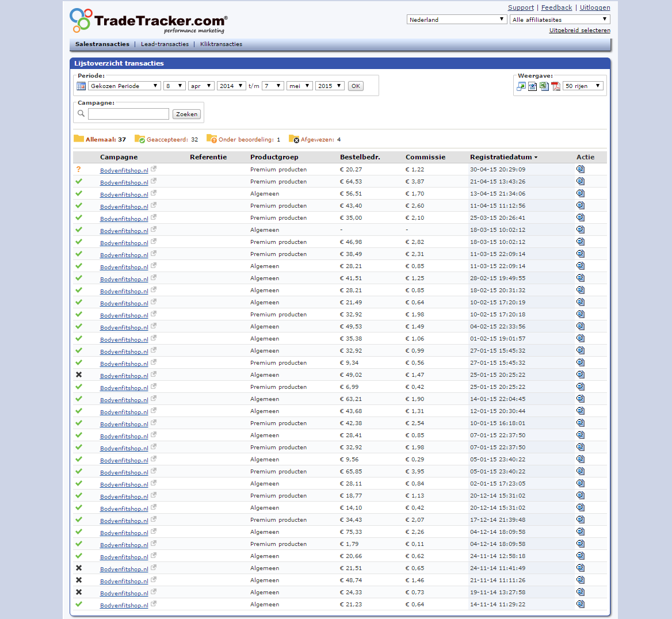The image size is (672, 619).
Task: Open the start month dropdown showing apr
Action: (x=201, y=86)
